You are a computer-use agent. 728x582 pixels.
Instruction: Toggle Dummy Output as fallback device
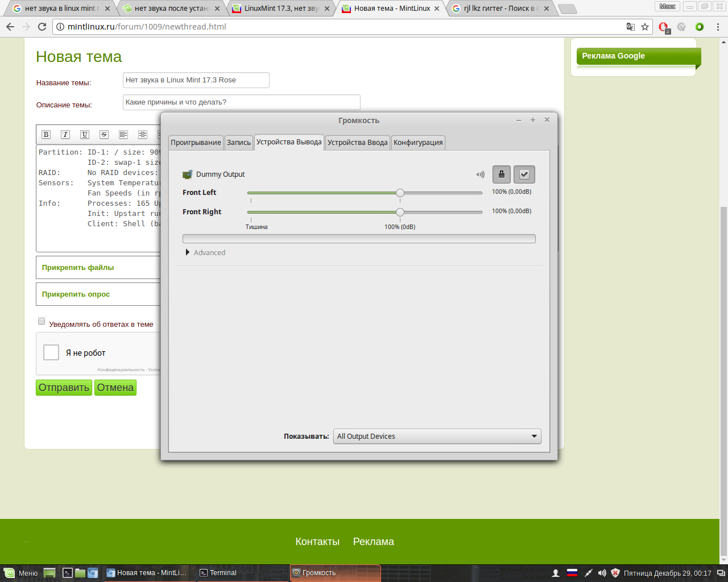[x=524, y=174]
